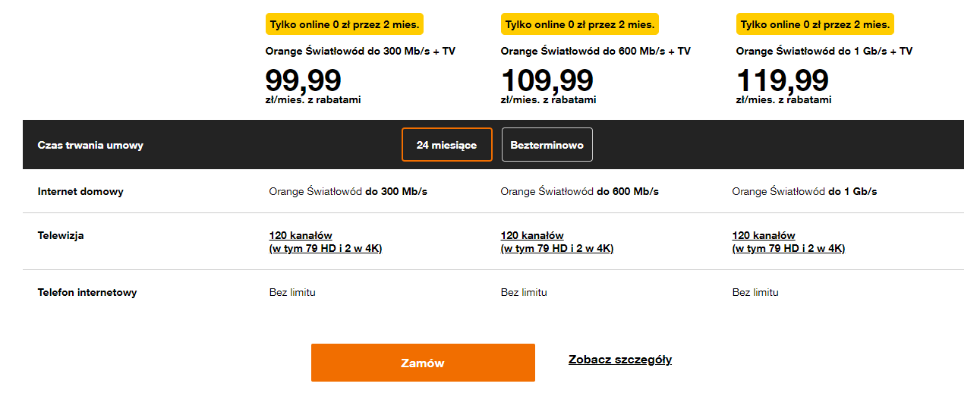The width and height of the screenshot is (980, 393).
Task: Click the 99,99 price
Action: click(304, 80)
